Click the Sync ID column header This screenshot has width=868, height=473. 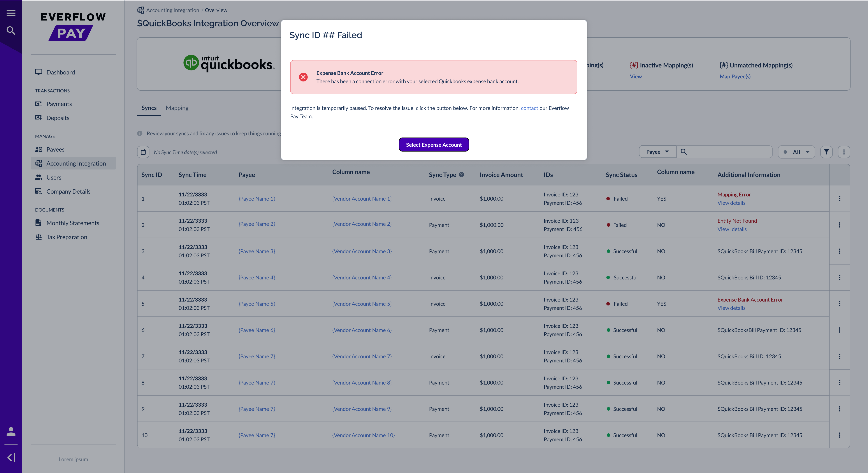(x=152, y=175)
